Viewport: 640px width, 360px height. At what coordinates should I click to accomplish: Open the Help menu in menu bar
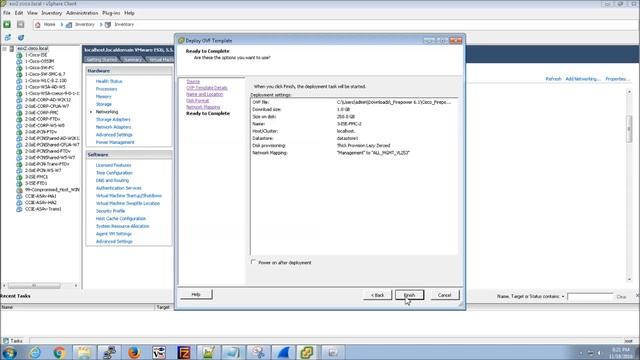pyautogui.click(x=129, y=13)
